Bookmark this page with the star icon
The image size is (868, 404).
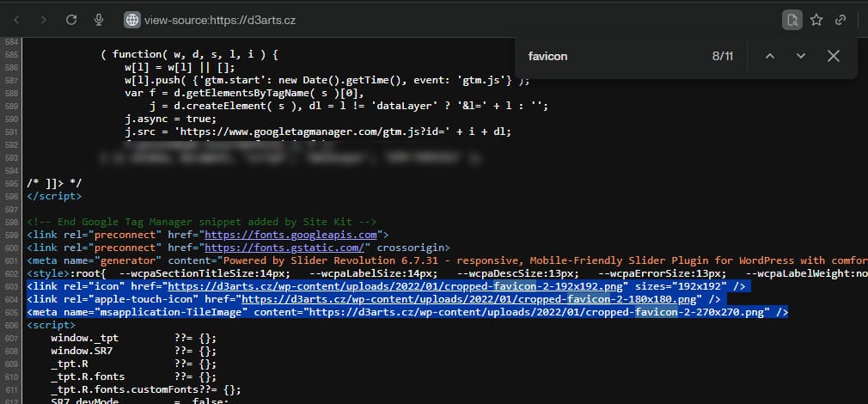pos(816,19)
